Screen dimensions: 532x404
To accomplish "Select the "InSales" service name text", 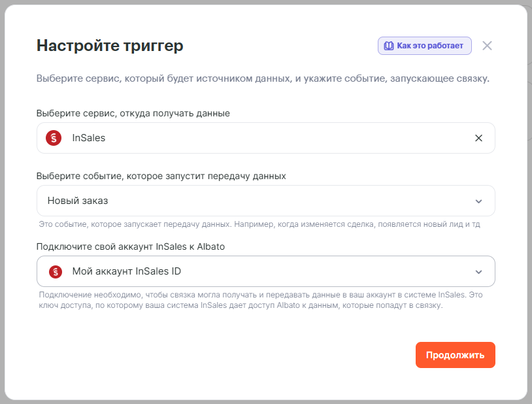I will (89, 138).
